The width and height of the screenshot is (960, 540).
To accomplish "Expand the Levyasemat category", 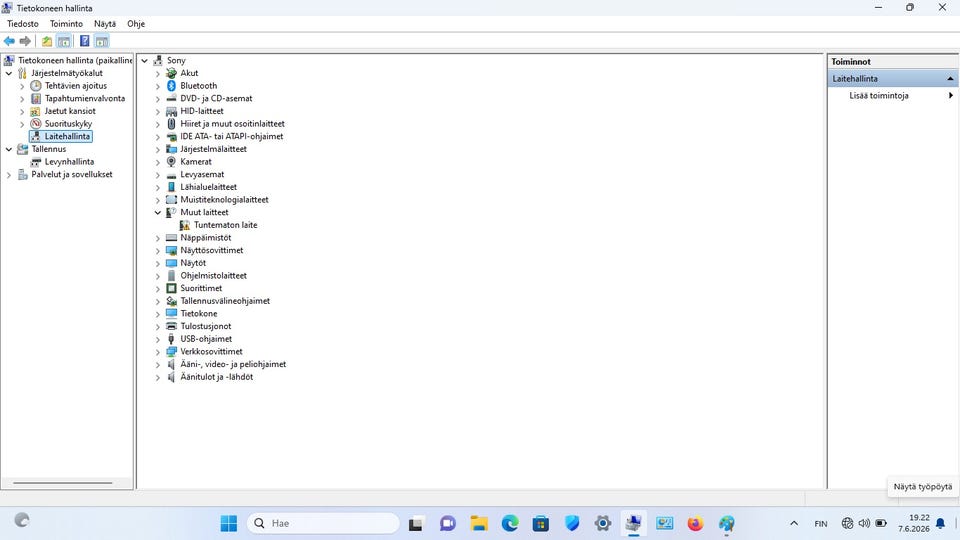I will [x=158, y=174].
